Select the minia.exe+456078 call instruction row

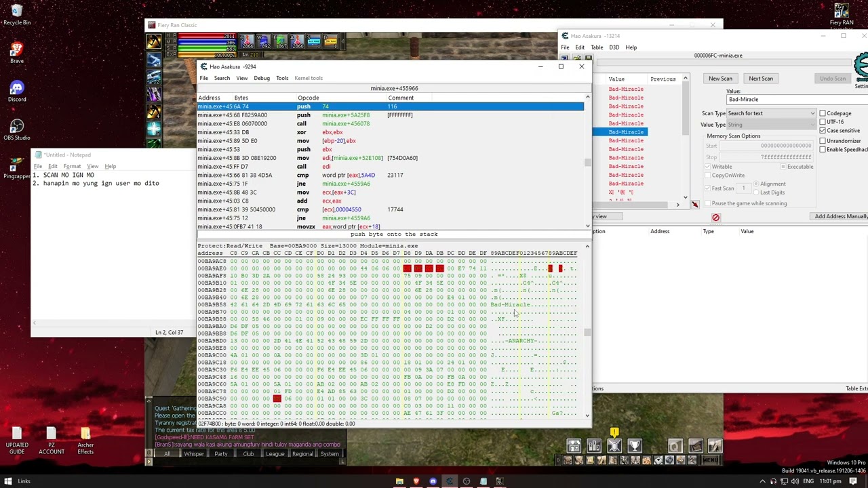click(x=390, y=124)
